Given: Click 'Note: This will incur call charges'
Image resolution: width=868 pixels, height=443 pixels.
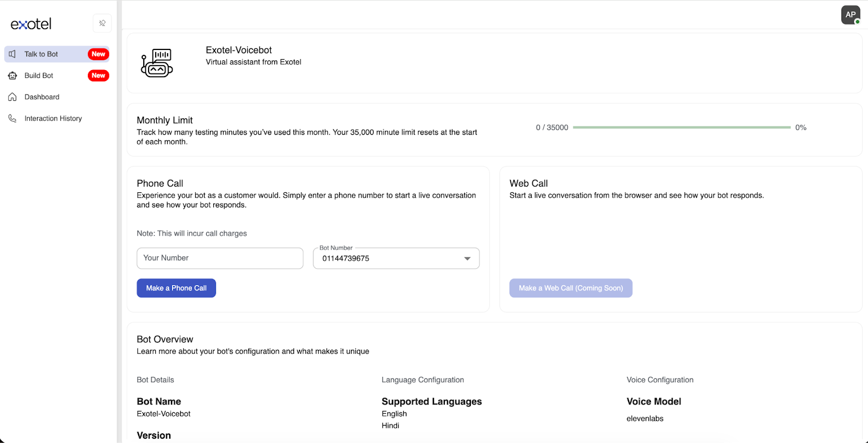Looking at the screenshot, I should click(x=192, y=233).
